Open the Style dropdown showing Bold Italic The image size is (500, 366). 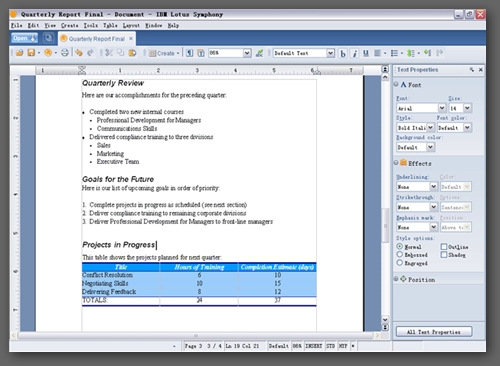click(430, 127)
